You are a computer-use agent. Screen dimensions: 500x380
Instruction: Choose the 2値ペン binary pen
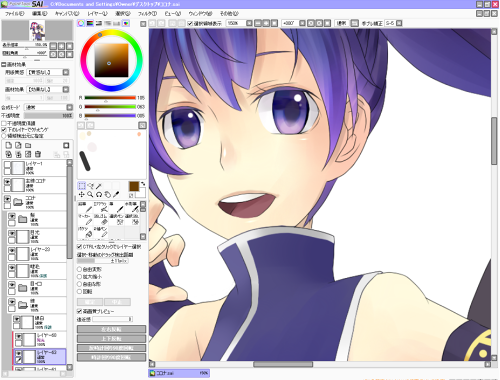[101, 232]
